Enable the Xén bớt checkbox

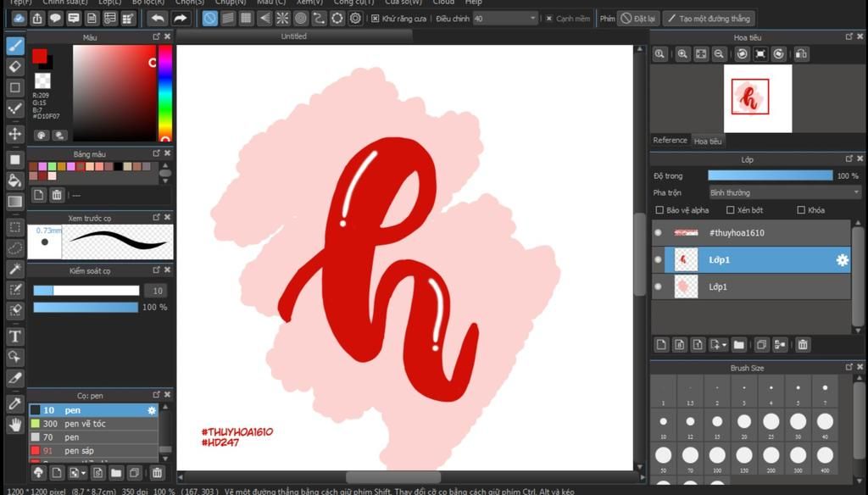pyautogui.click(x=730, y=210)
